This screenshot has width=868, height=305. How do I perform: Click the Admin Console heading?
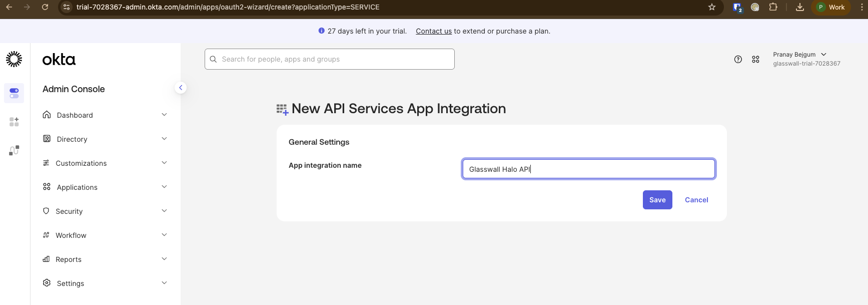(74, 89)
